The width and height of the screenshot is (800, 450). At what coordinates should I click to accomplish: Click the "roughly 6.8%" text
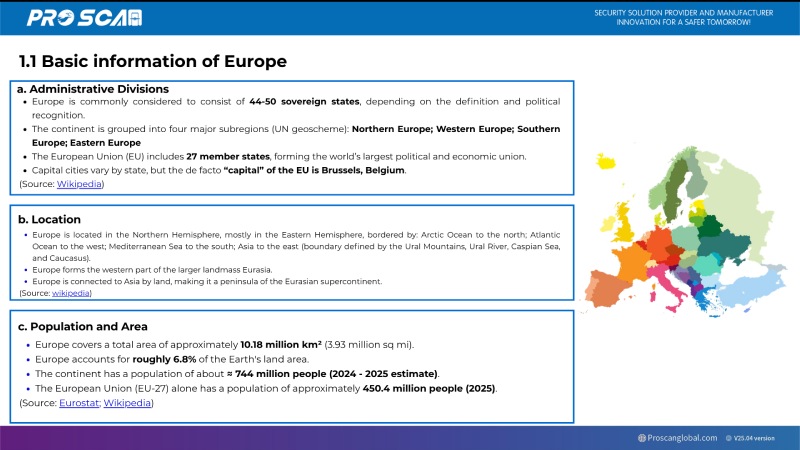pyautogui.click(x=164, y=359)
